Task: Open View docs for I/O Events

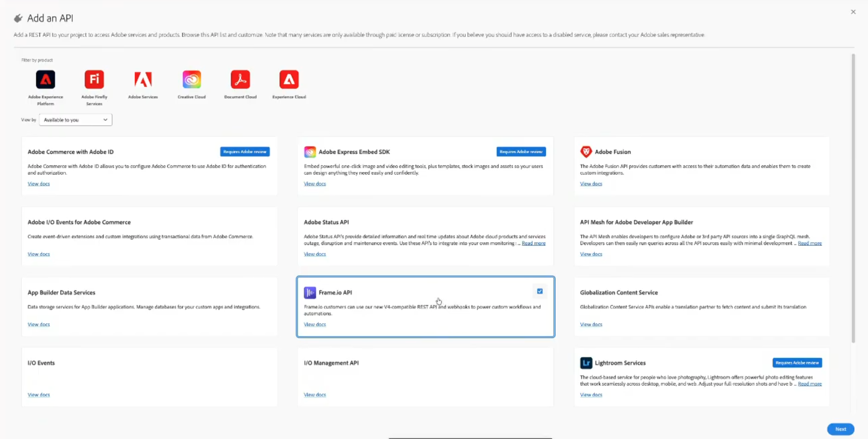Action: click(x=39, y=395)
